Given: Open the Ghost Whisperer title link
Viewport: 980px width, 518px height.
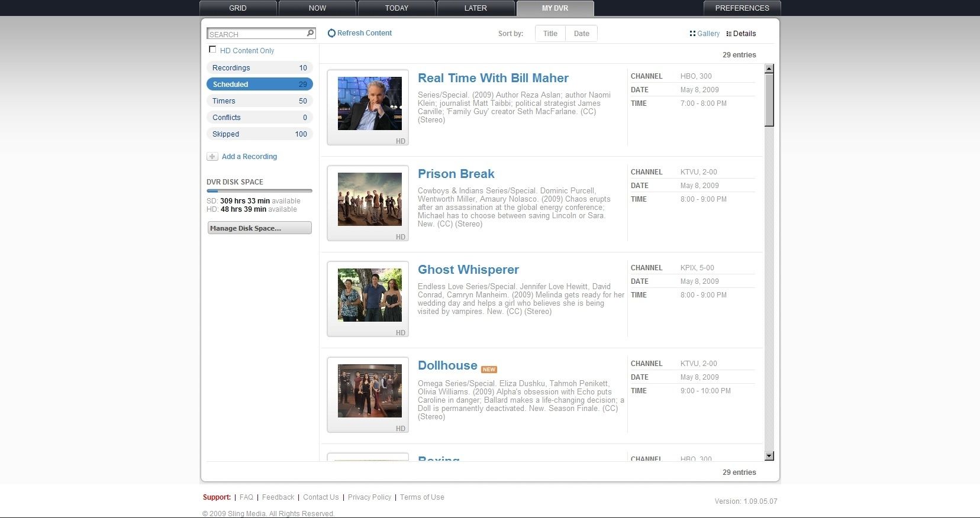Looking at the screenshot, I should (x=468, y=270).
